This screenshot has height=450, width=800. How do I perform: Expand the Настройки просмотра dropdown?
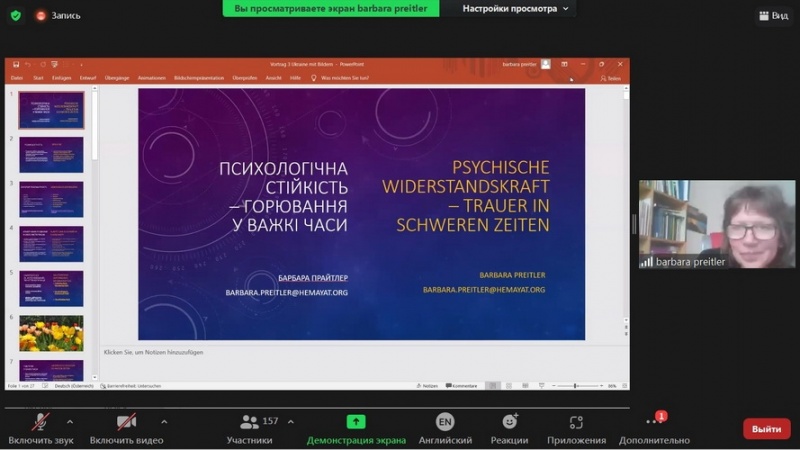518,9
